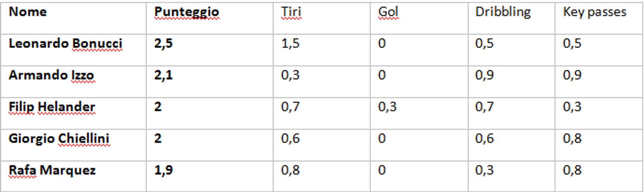Select the Gol column header
644x192 pixels.
pyautogui.click(x=419, y=18)
